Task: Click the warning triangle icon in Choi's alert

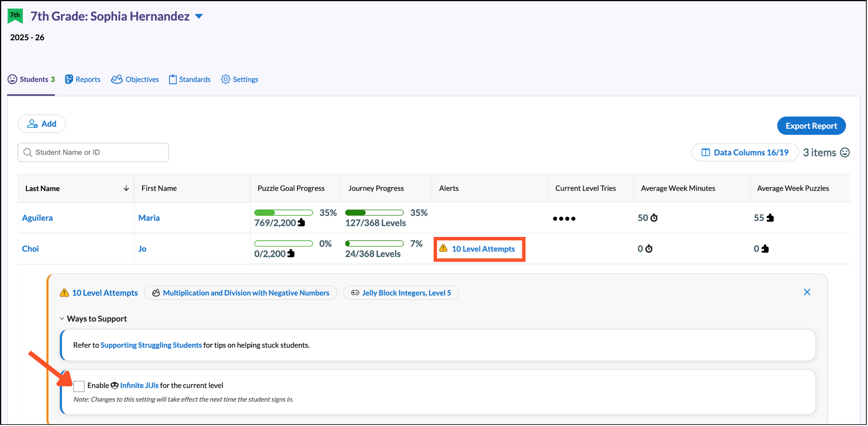Action: click(x=444, y=248)
